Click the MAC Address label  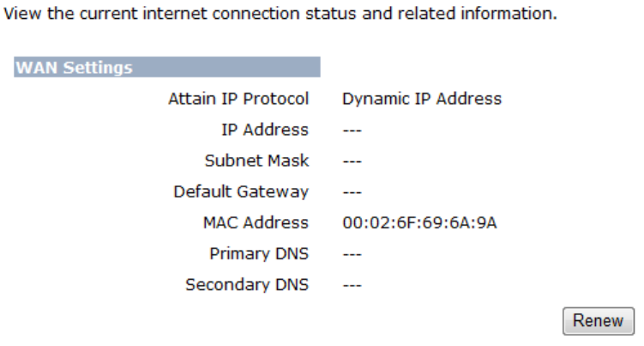(256, 222)
